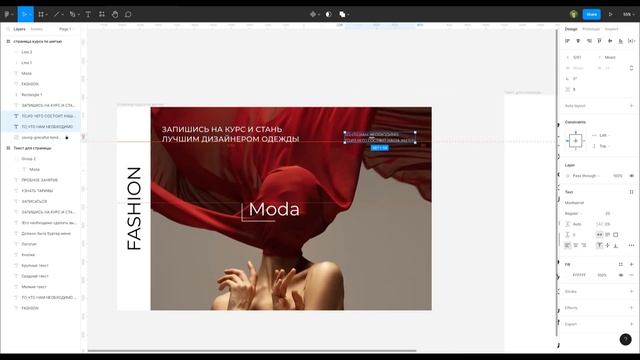Set text align center
The image size is (640, 360).
click(576, 245)
